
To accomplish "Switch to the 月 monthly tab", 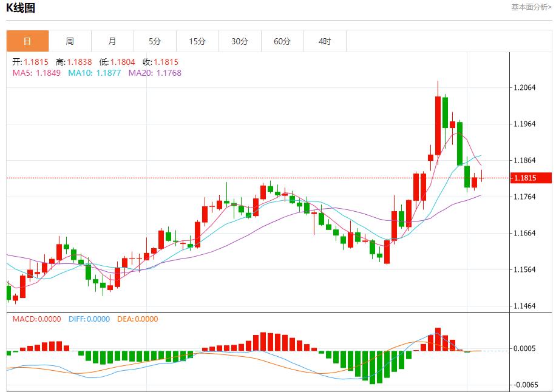I will tap(112, 41).
